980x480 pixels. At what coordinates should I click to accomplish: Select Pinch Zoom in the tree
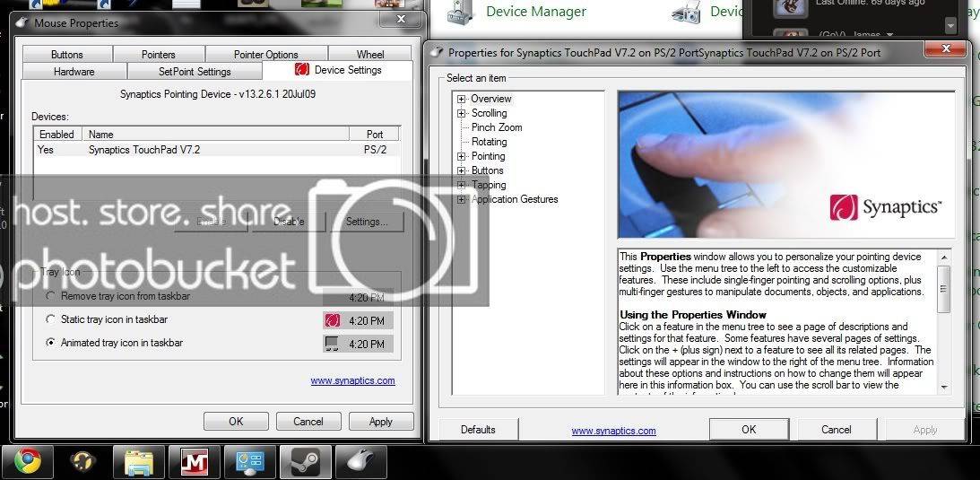(497, 127)
